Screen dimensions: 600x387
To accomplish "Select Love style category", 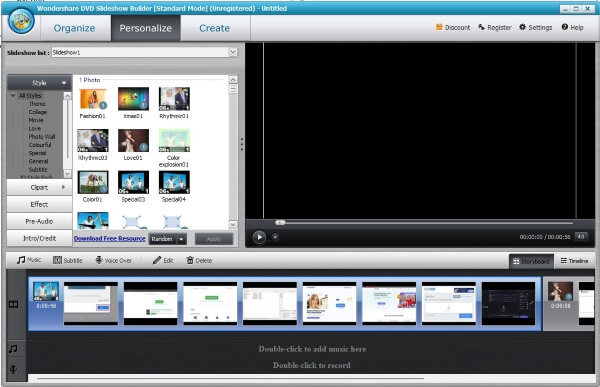I will click(35, 129).
